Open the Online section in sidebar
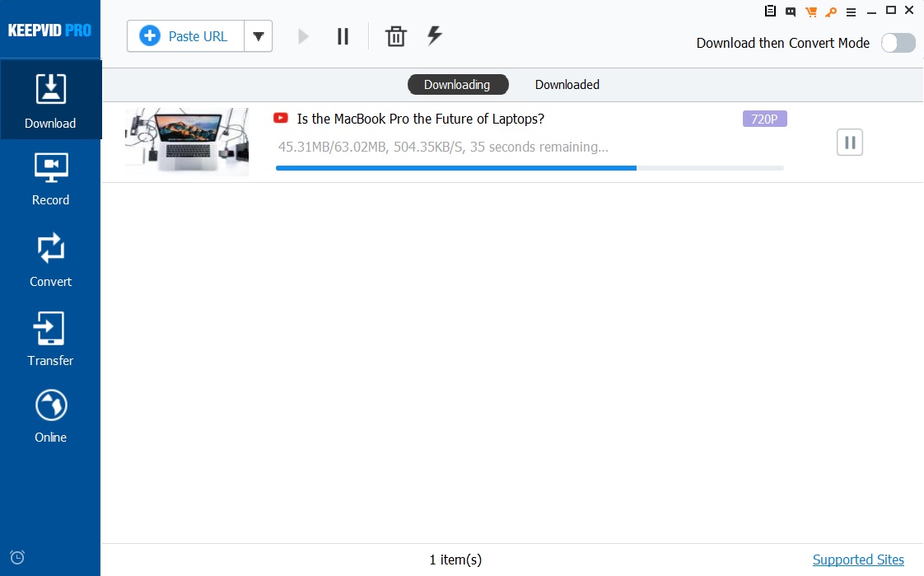The height and width of the screenshot is (576, 924). (x=51, y=416)
